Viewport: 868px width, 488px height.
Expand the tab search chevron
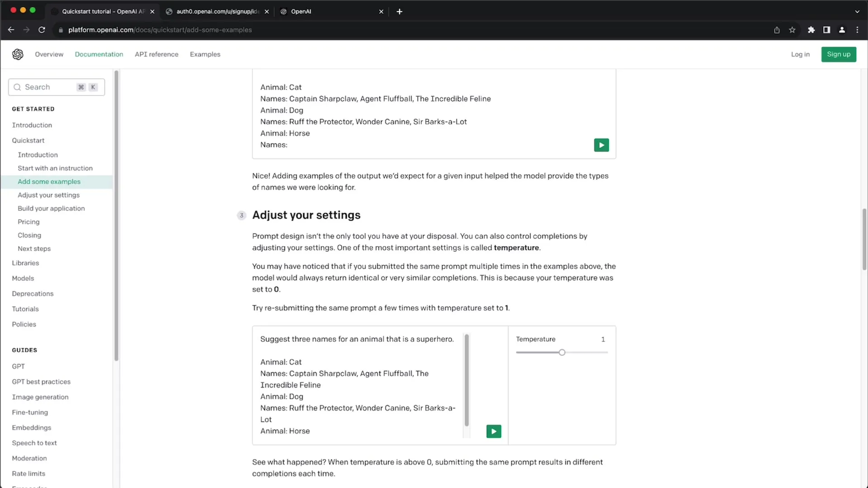[857, 12]
